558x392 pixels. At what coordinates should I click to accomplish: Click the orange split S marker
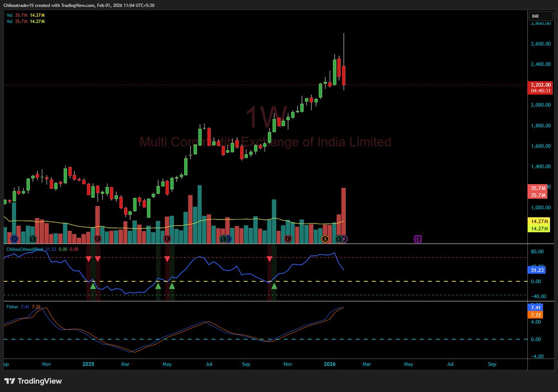pyautogui.click(x=325, y=239)
